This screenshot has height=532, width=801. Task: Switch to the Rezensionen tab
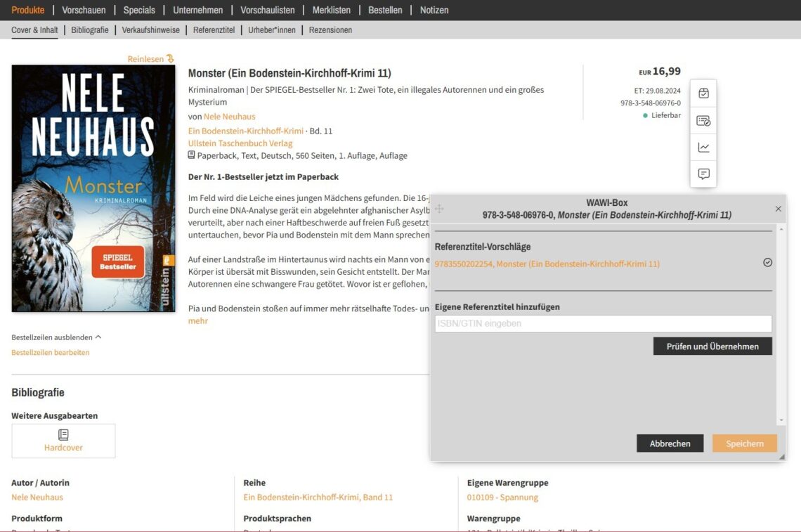tap(330, 30)
